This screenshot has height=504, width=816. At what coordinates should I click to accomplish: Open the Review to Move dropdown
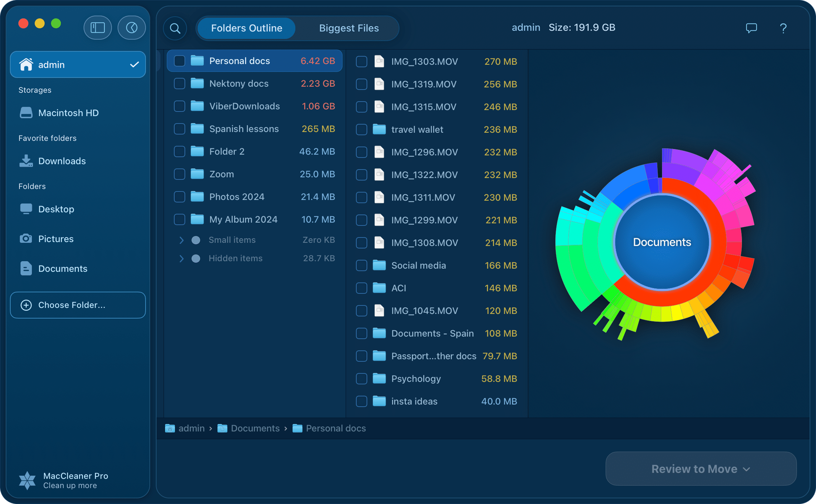(701, 469)
